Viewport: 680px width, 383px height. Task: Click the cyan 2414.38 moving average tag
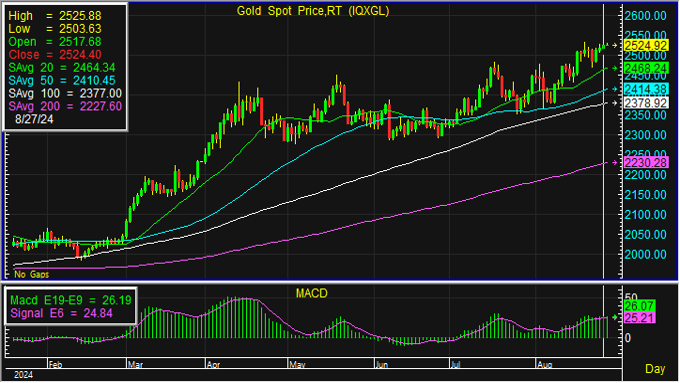(x=646, y=89)
